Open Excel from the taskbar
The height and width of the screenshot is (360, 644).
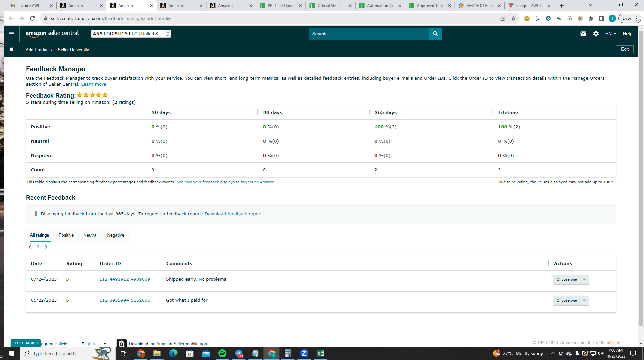point(320,353)
